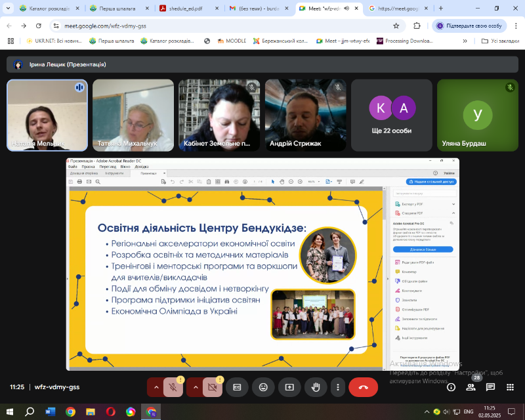
Task: Toggle the camera off button
Action: click(x=212, y=387)
